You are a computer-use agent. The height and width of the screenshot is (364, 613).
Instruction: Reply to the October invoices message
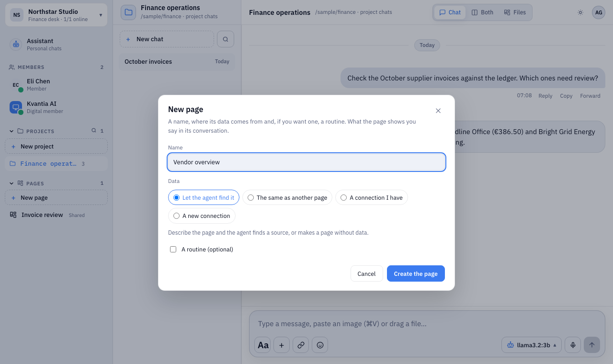[545, 96]
